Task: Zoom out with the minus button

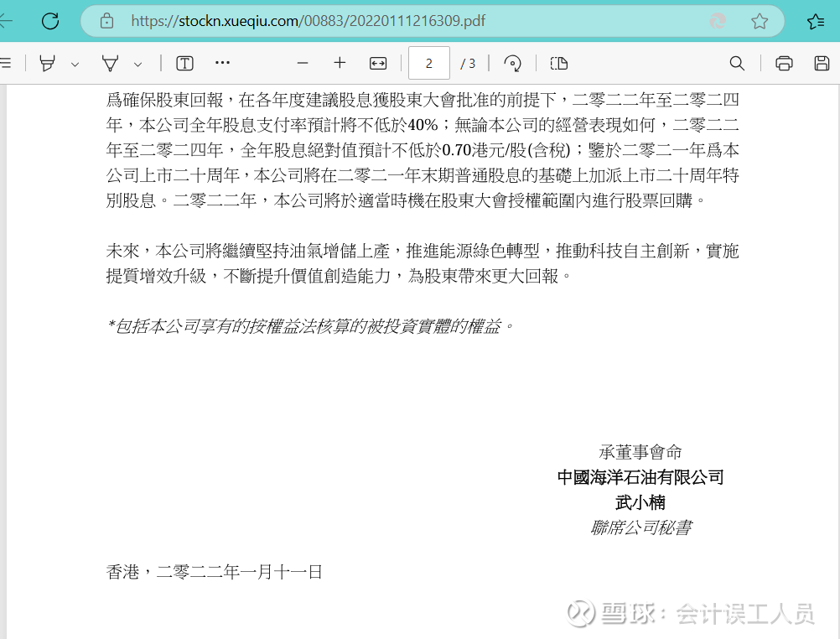Action: click(303, 63)
